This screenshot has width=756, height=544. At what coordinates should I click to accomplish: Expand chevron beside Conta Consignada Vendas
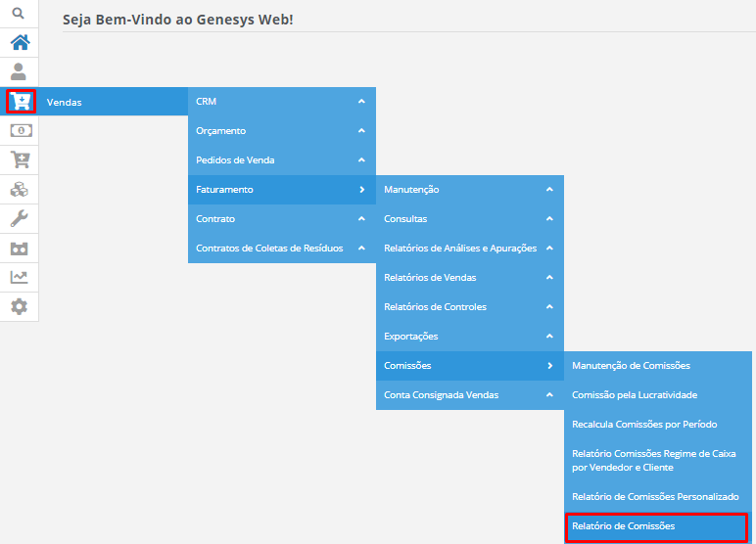click(549, 395)
